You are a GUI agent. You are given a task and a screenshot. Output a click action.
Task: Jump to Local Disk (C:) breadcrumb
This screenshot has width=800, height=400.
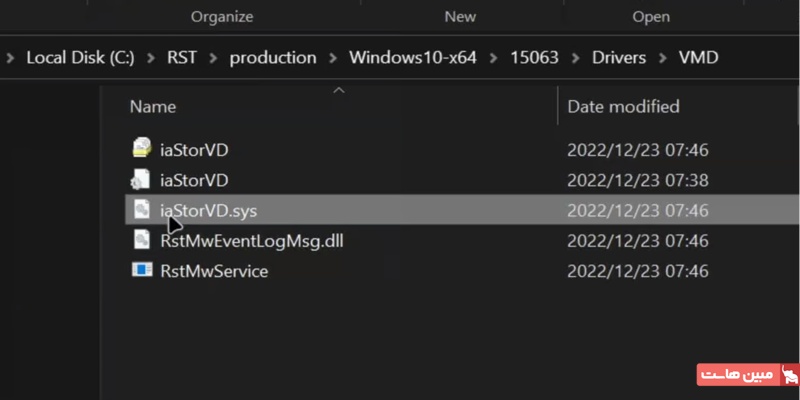pos(82,58)
